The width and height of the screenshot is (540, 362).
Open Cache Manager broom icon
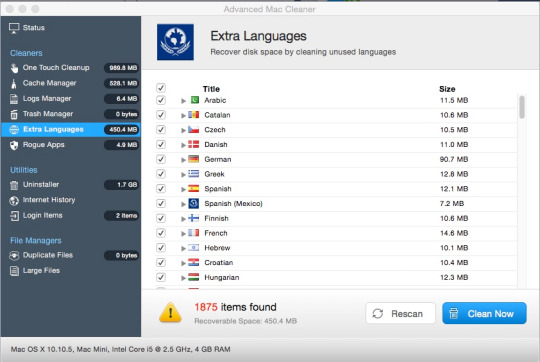[14, 84]
